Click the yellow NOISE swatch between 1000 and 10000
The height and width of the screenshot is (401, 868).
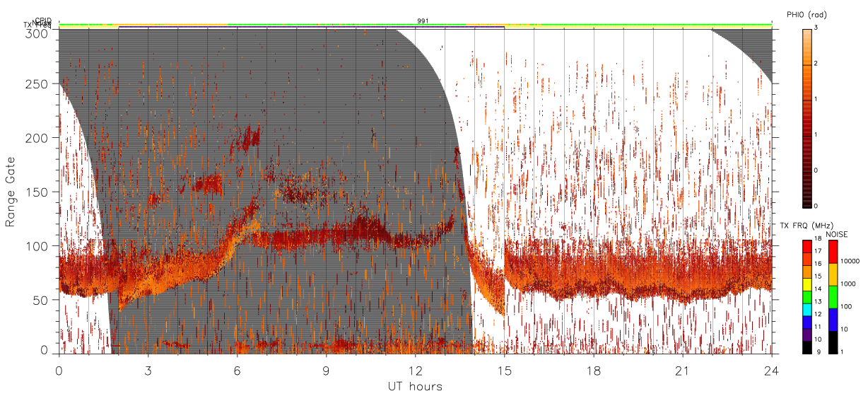[x=833, y=274]
